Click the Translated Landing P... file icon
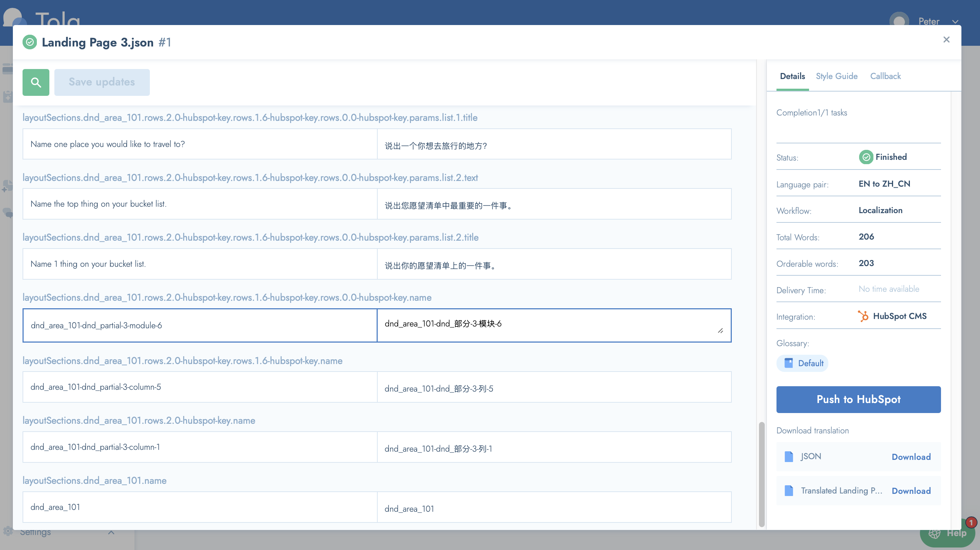The width and height of the screenshot is (980, 550). point(789,491)
